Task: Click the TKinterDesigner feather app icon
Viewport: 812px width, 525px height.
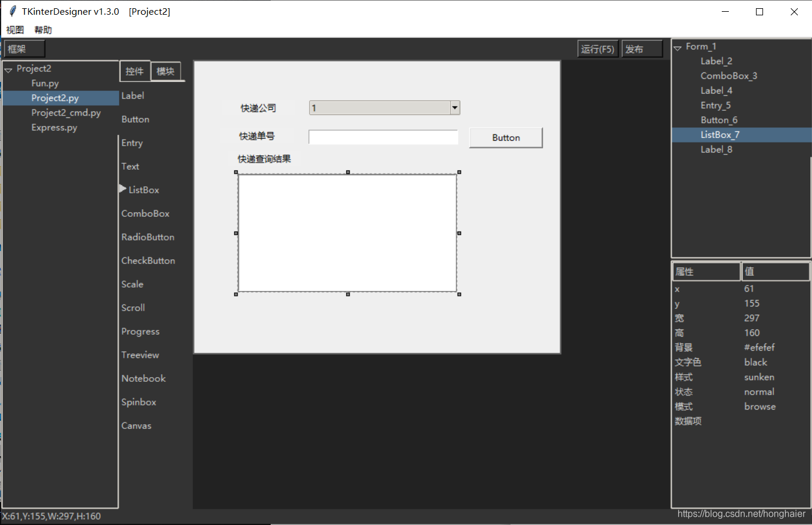Action: click(x=12, y=11)
